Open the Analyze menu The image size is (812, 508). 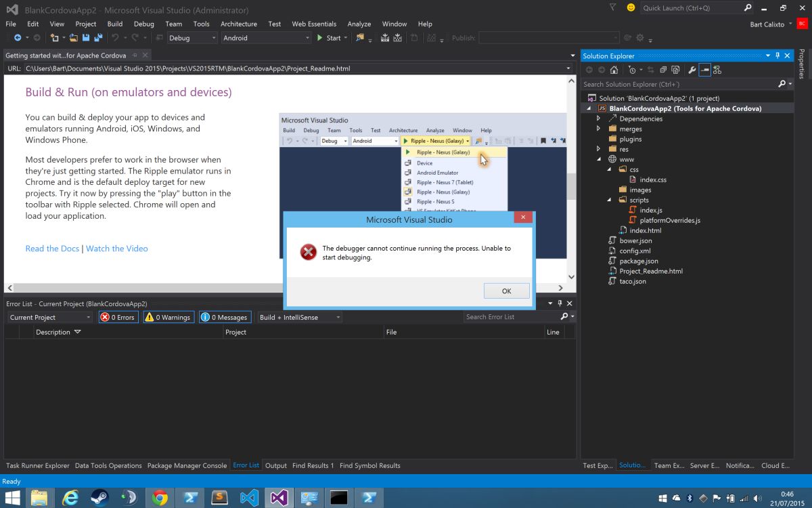coord(359,24)
